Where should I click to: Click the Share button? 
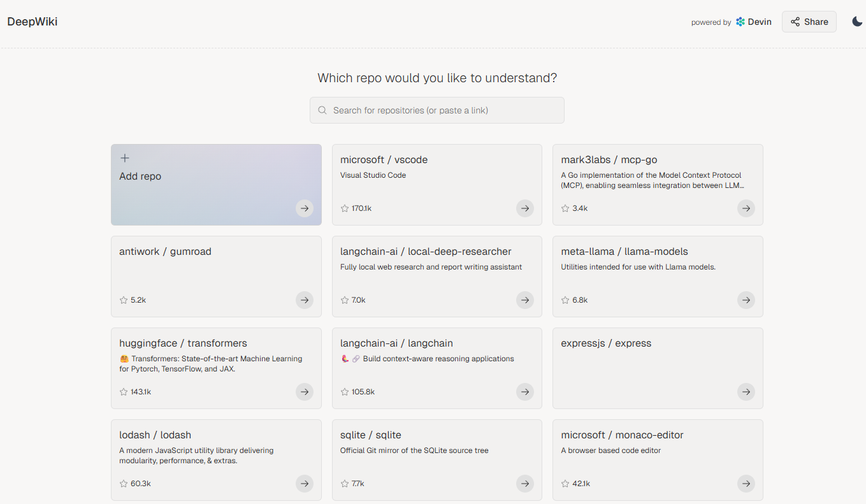[x=809, y=22]
